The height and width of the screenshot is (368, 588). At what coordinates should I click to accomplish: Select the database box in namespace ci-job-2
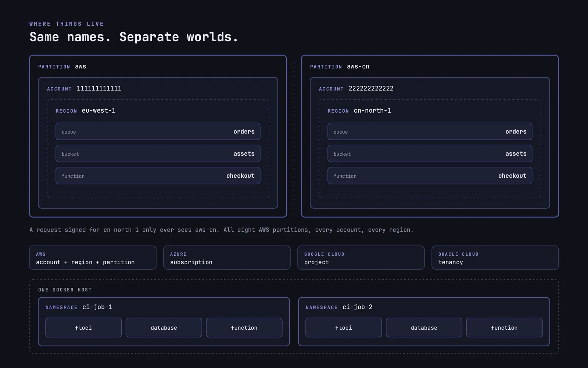point(424,328)
